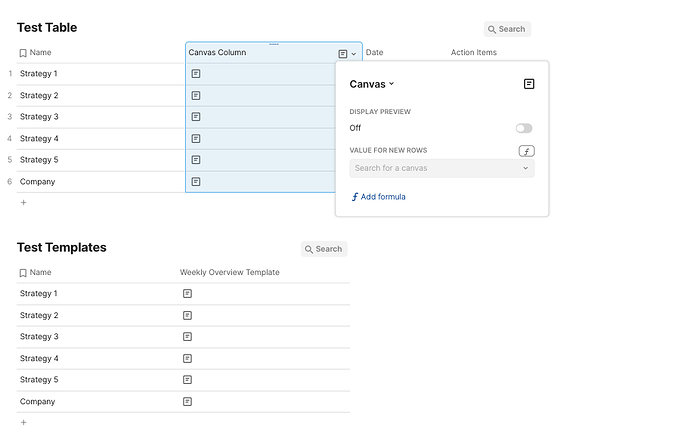The width and height of the screenshot is (690, 436).
Task: Click canvas icon for Strategy 2 in Test Templates
Action: pos(187,315)
